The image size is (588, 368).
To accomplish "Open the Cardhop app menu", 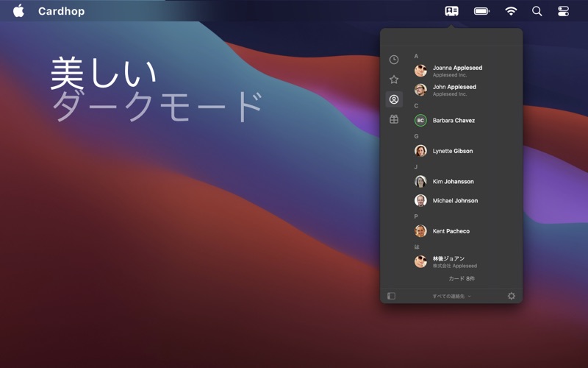I will [62, 11].
